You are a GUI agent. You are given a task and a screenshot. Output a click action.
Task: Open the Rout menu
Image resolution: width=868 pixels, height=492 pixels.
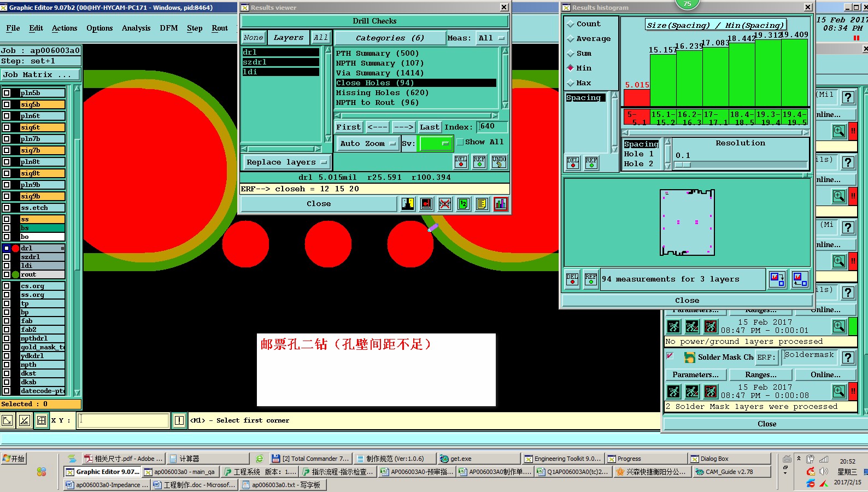pos(220,28)
